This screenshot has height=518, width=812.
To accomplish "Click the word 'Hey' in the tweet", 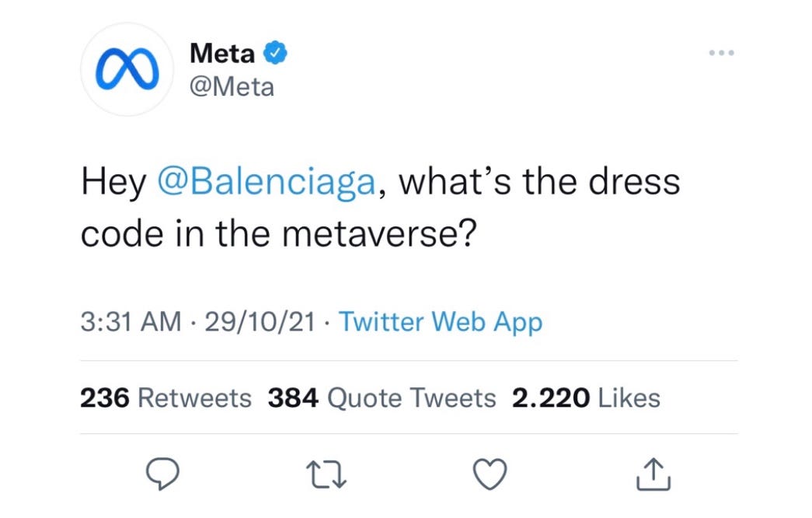I will tap(113, 183).
